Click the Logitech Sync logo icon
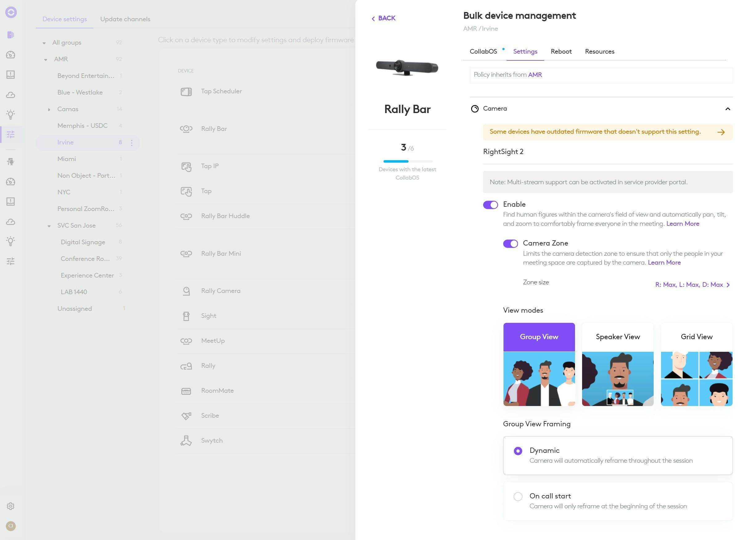Screen dimensions: 756x540 [11, 12]
